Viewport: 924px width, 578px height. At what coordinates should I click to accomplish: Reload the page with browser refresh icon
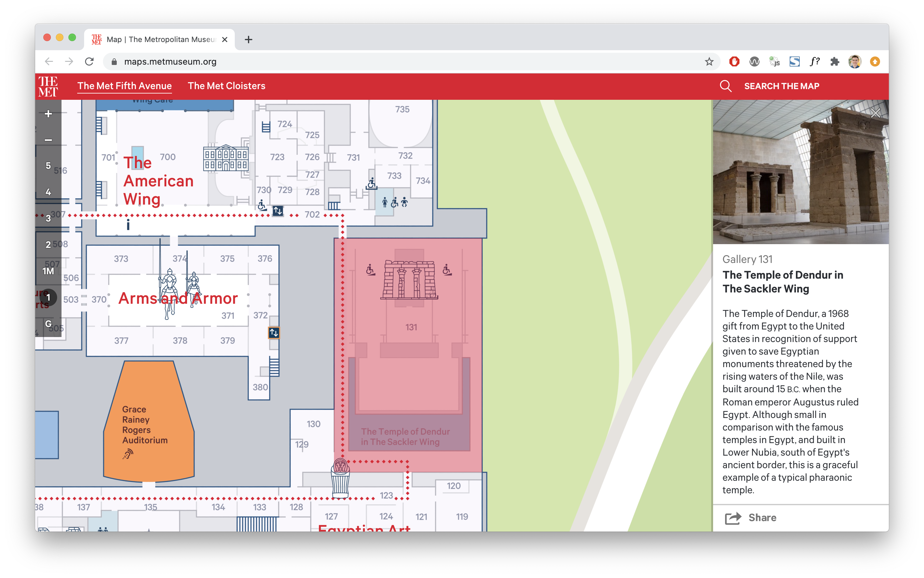tap(89, 62)
